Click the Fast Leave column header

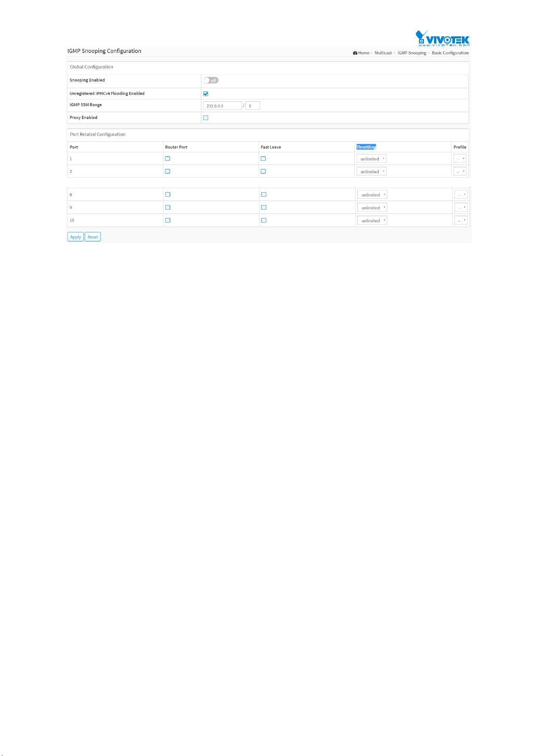271,147
